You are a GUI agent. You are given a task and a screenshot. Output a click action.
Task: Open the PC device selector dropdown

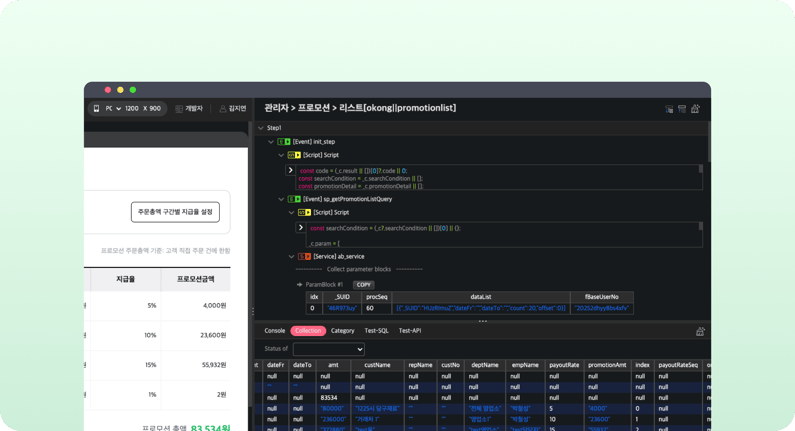[118, 108]
